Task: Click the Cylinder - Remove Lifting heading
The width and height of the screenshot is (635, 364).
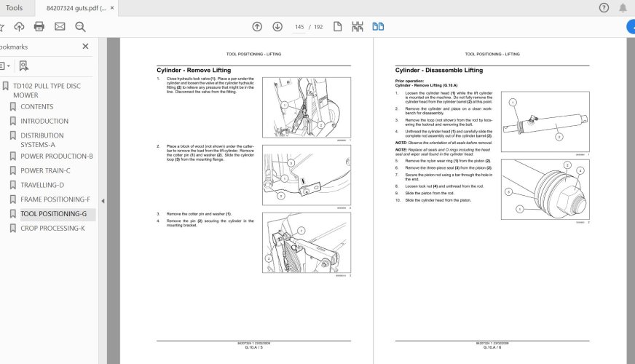Action: pos(194,70)
